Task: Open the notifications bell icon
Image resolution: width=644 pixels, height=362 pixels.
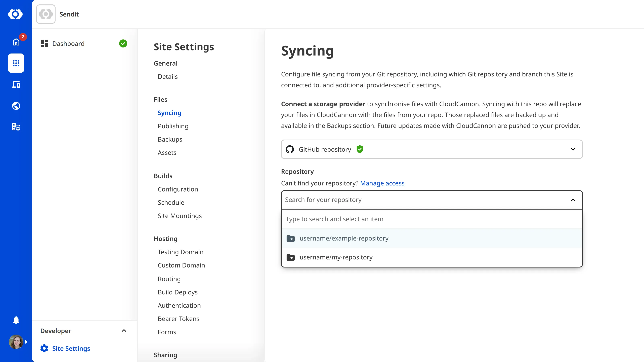Action: [x=16, y=320]
